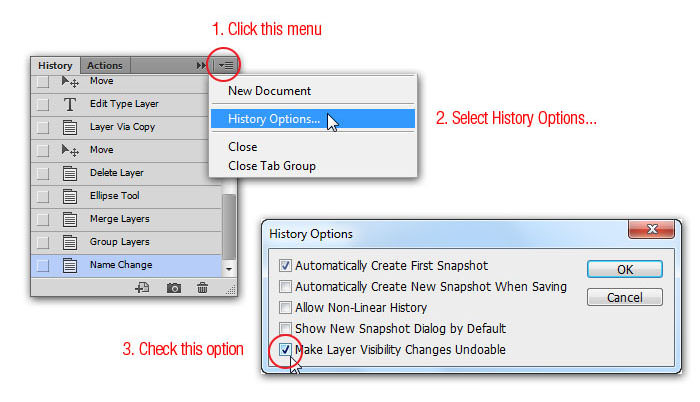
Task: Switch to the Actions tab
Action: (x=105, y=65)
